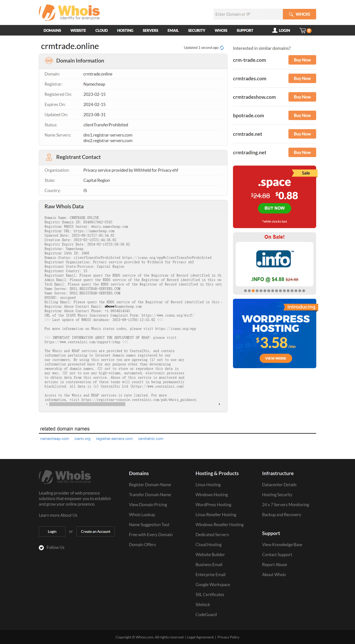Buy Now for crmtrading.net
Image resolution: width=355 pixels, height=644 pixels.
click(302, 152)
